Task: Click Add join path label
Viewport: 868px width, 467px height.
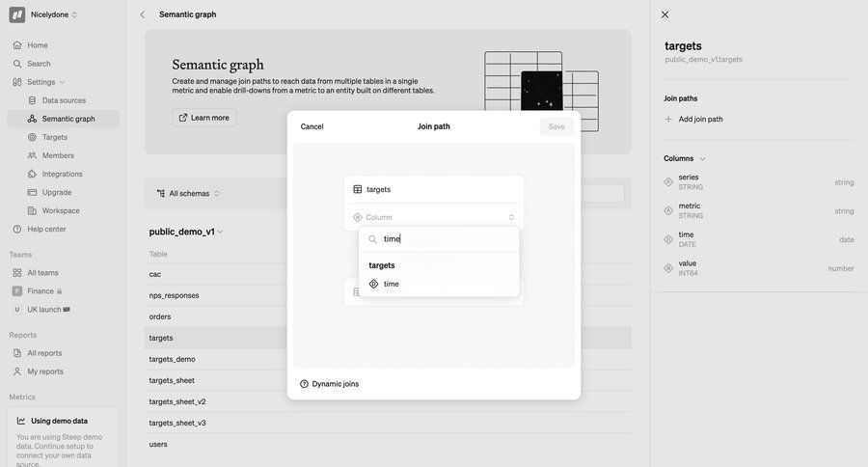Action: click(700, 119)
